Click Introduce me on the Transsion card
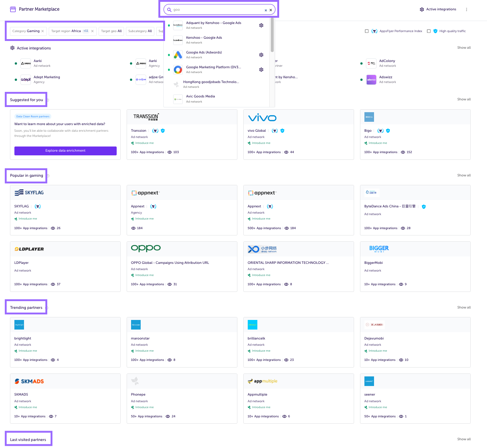Screen dimensions: 487x448 coord(144,143)
